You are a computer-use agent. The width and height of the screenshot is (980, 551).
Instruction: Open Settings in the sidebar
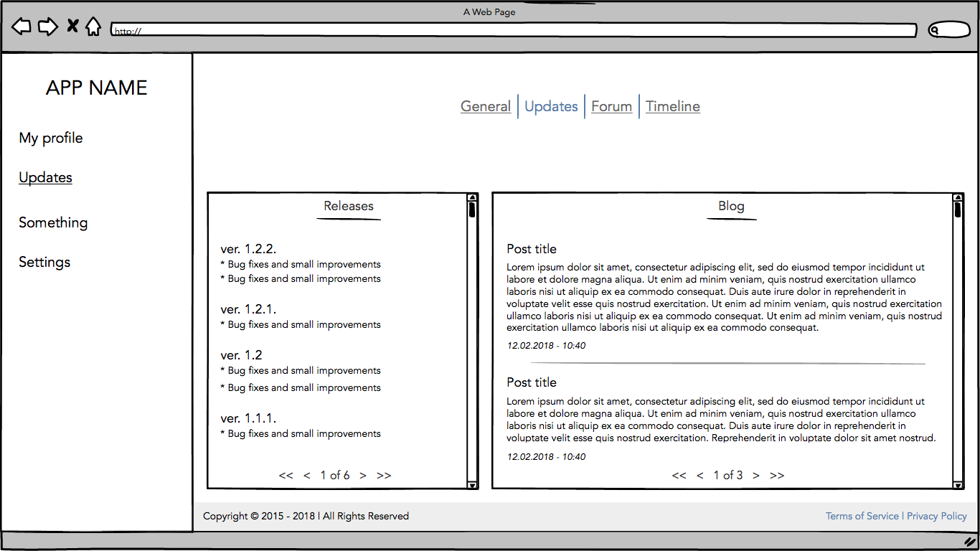coord(44,262)
